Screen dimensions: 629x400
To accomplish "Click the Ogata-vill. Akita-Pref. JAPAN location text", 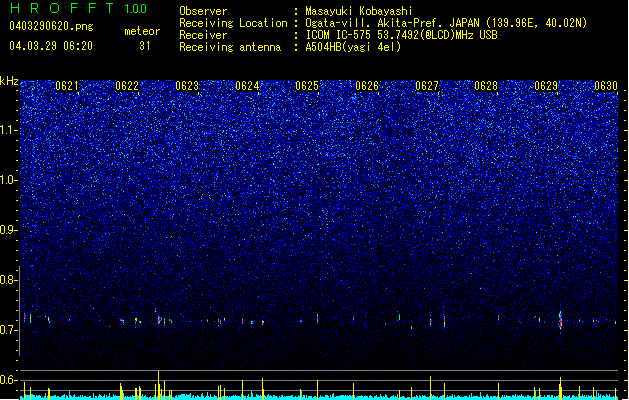I will point(446,23).
